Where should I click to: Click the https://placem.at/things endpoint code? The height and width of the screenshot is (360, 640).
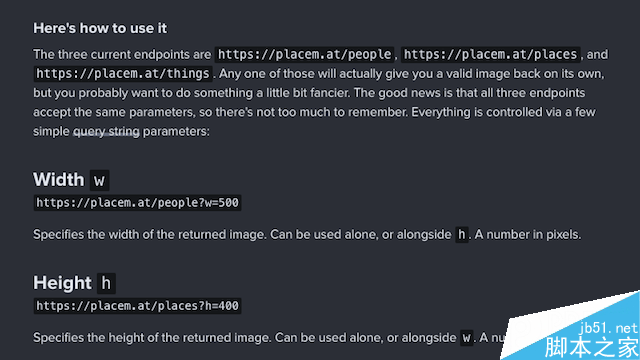(x=123, y=73)
